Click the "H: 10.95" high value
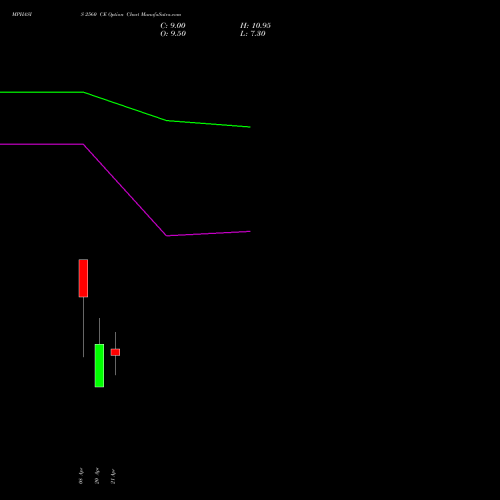 tap(255, 26)
